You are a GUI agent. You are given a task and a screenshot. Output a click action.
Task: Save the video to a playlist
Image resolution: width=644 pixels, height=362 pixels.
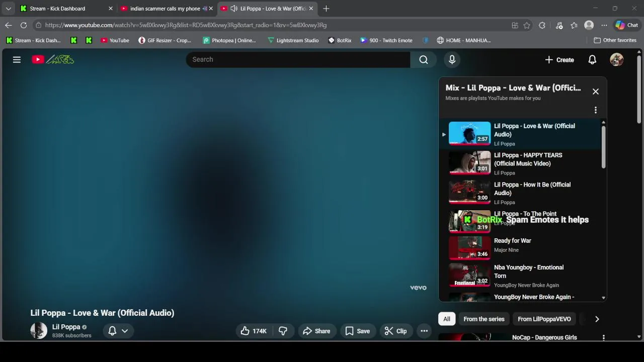tap(358, 331)
